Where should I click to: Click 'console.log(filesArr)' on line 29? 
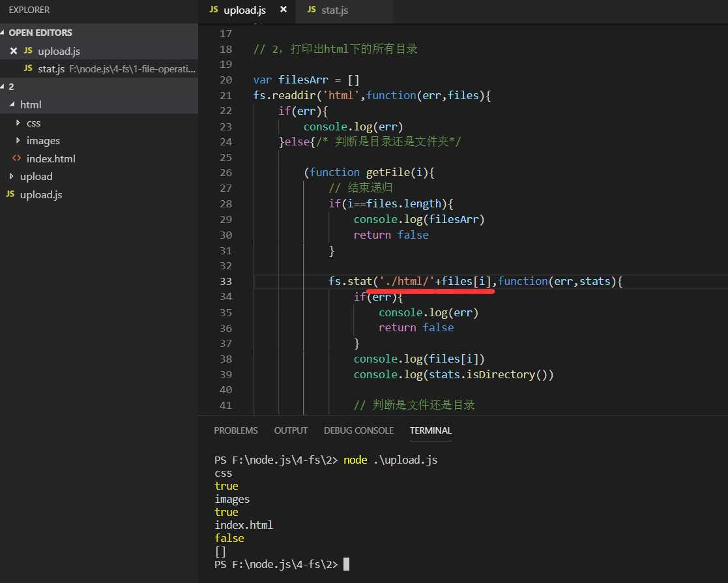click(419, 219)
